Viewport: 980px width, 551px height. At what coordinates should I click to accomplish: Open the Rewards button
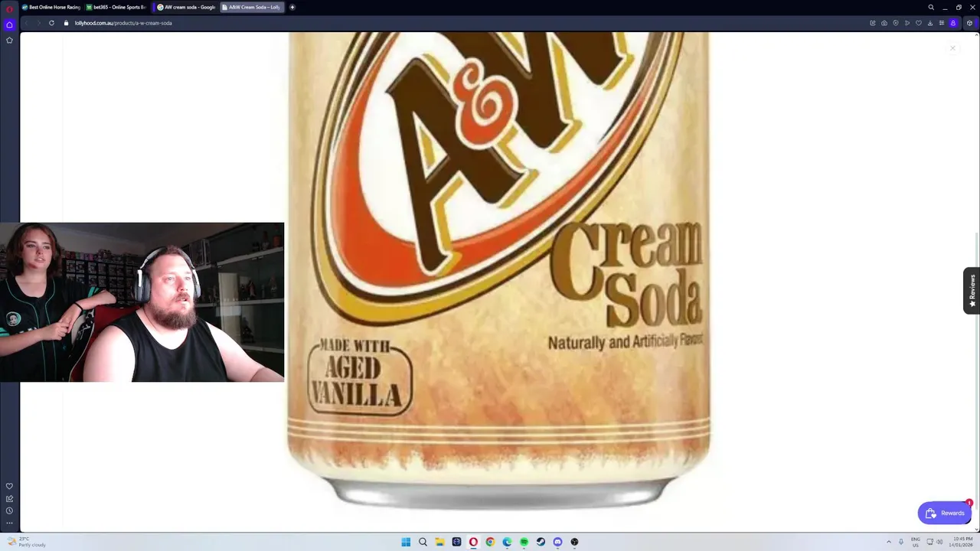point(945,513)
